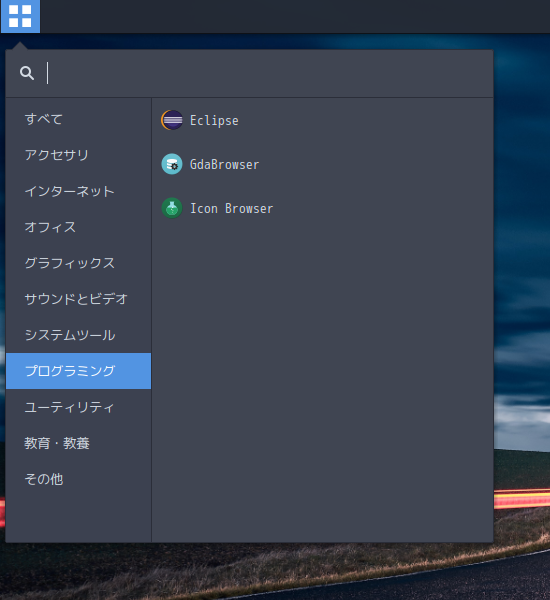Click the GdaBrowser database icon
550x600 pixels.
click(172, 164)
